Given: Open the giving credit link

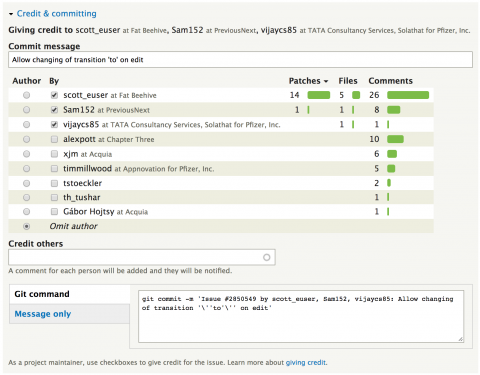Looking at the screenshot, I should [x=306, y=362].
